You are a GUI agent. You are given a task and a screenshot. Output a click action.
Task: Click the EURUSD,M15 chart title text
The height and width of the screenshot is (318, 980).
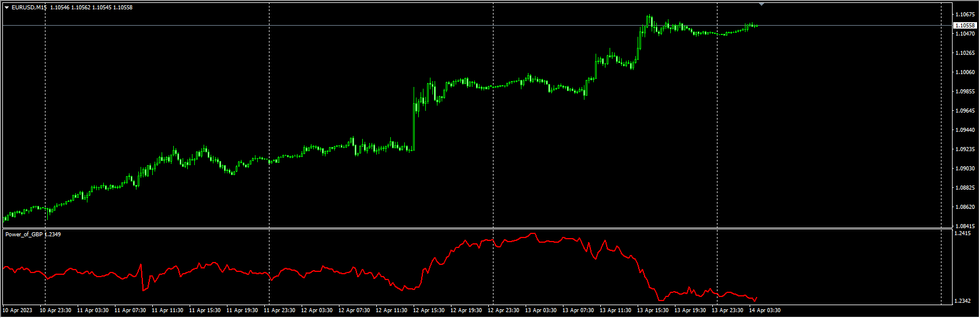tap(29, 8)
